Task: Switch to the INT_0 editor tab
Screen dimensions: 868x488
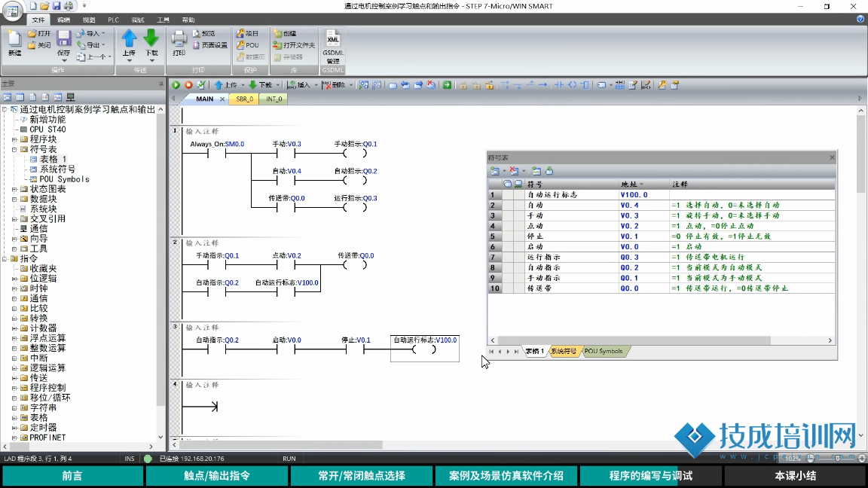Action: [274, 99]
